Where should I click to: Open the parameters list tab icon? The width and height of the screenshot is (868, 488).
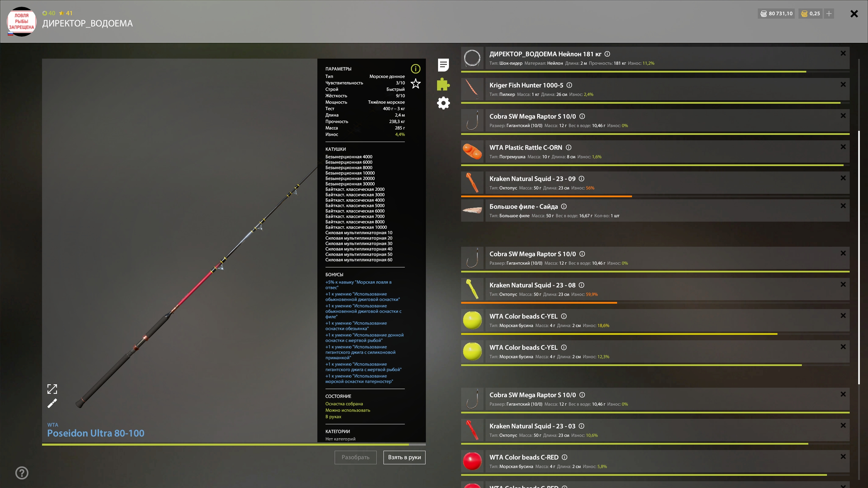(x=443, y=65)
